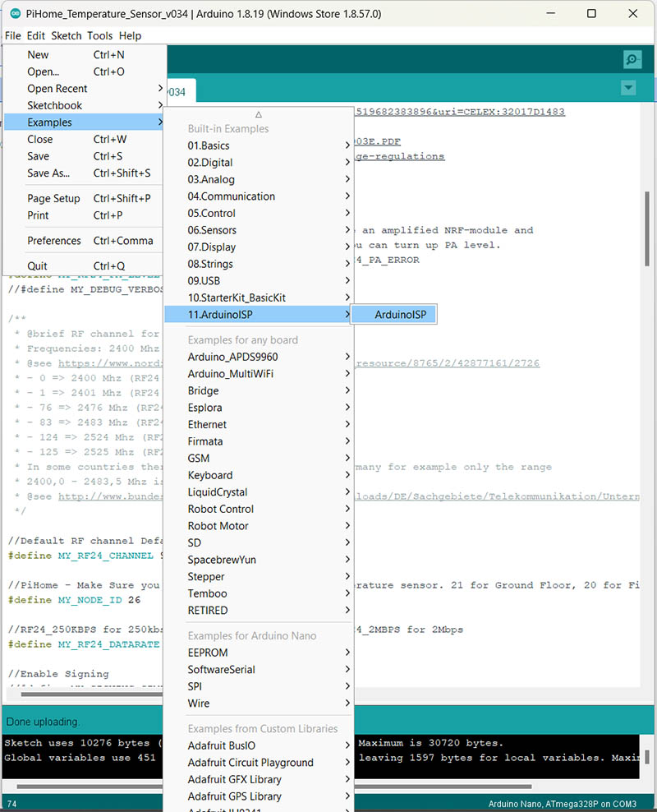Open the Sketch menu in menu bar
The height and width of the screenshot is (812, 657).
(x=67, y=35)
